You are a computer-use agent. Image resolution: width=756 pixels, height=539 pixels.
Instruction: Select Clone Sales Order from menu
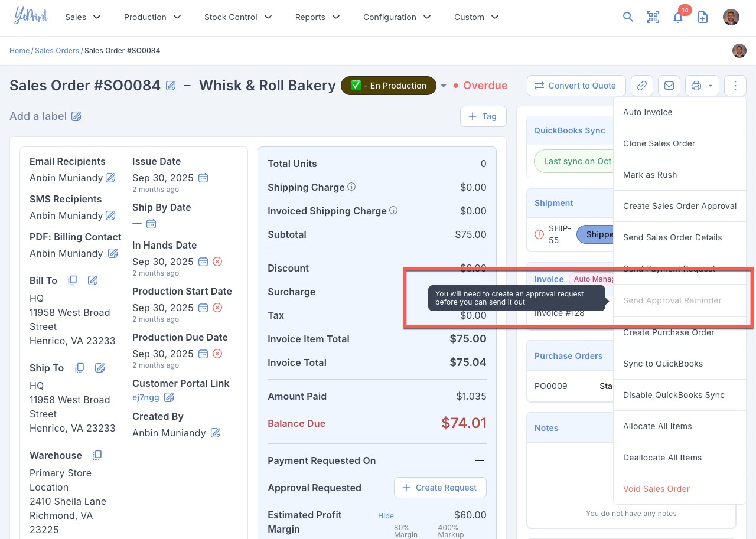click(659, 143)
